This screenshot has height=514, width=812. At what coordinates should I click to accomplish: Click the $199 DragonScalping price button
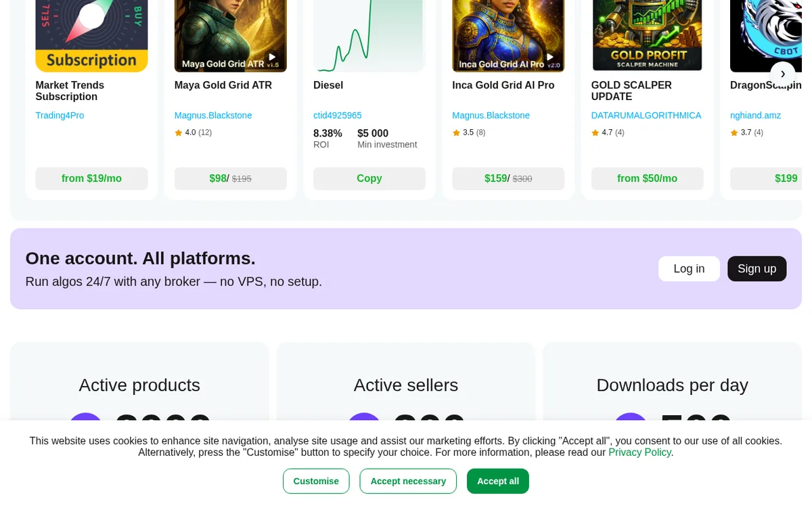coord(766,179)
